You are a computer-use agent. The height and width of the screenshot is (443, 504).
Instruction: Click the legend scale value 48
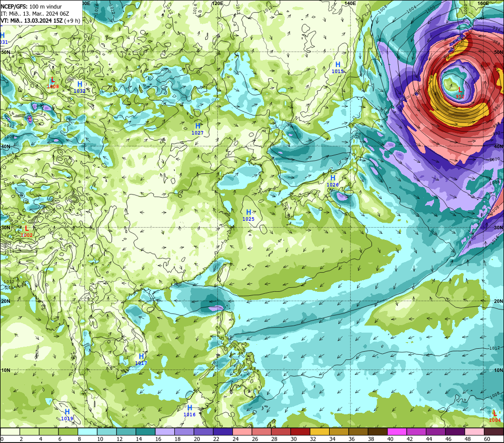point(467,439)
